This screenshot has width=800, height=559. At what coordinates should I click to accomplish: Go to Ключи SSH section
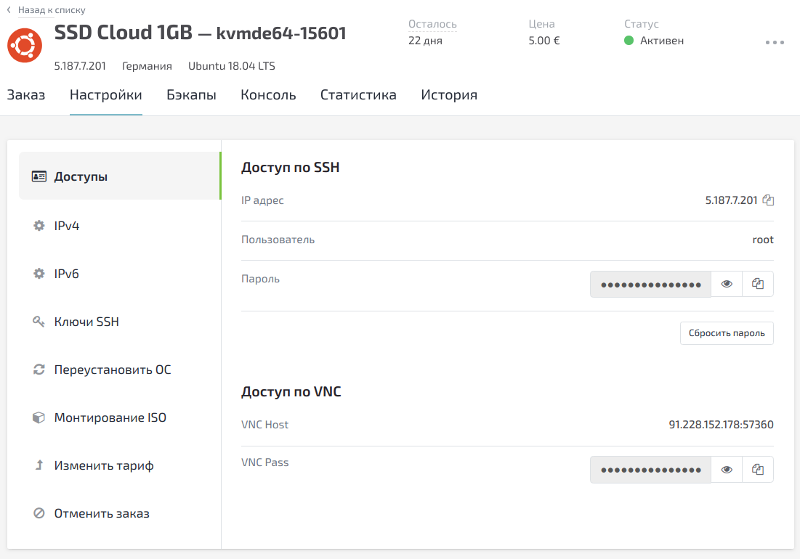click(86, 322)
